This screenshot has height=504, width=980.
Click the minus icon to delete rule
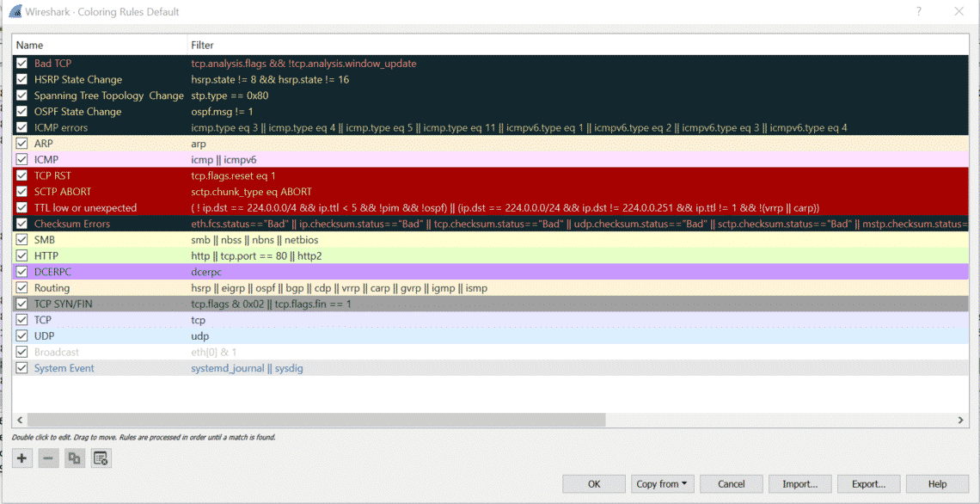click(x=48, y=458)
